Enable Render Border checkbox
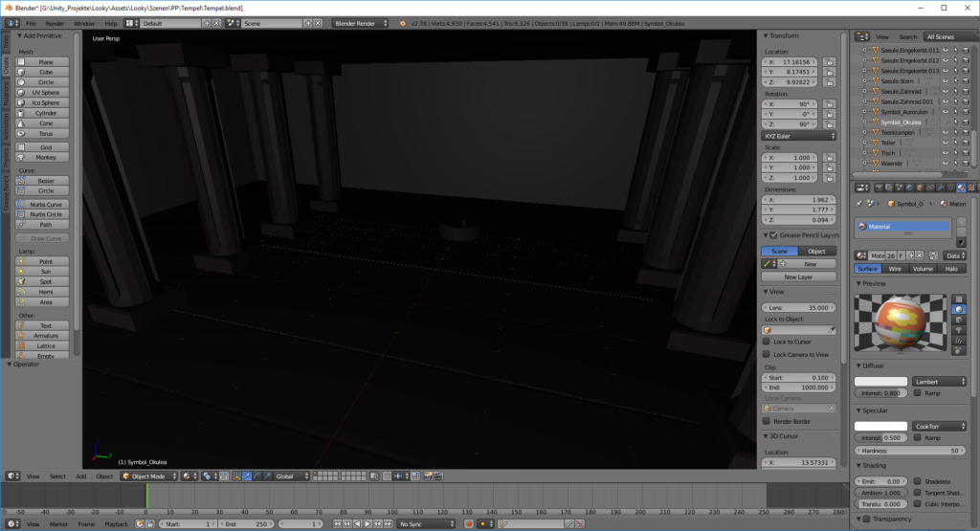 767,421
